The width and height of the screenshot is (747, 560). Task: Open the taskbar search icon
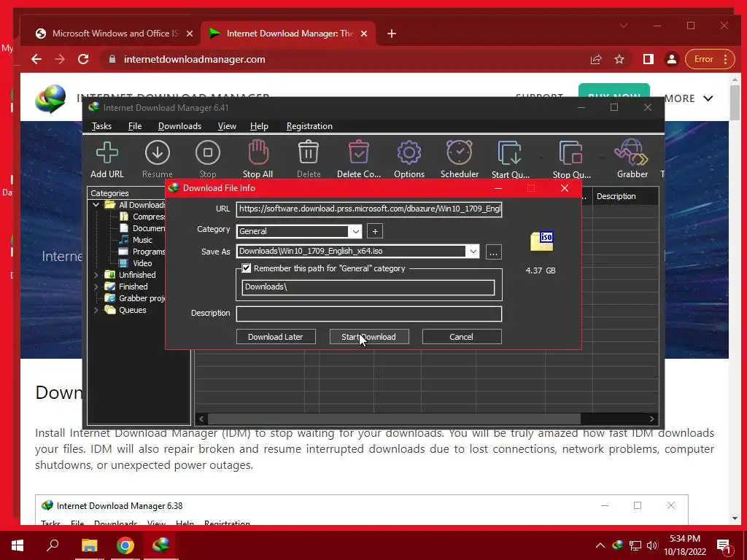click(53, 545)
